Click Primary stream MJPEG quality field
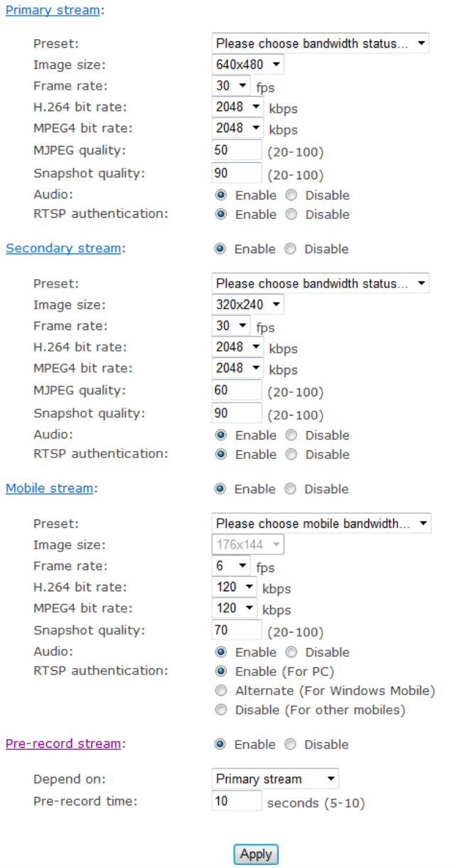 237,150
